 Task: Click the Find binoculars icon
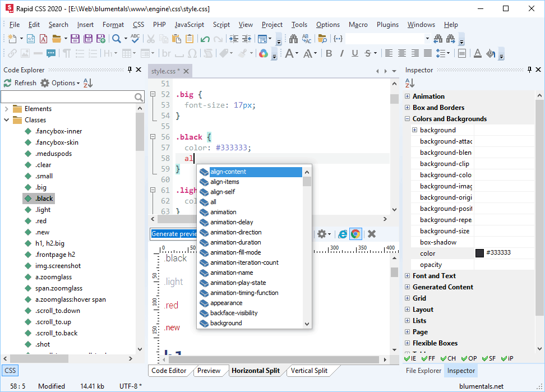293,39
